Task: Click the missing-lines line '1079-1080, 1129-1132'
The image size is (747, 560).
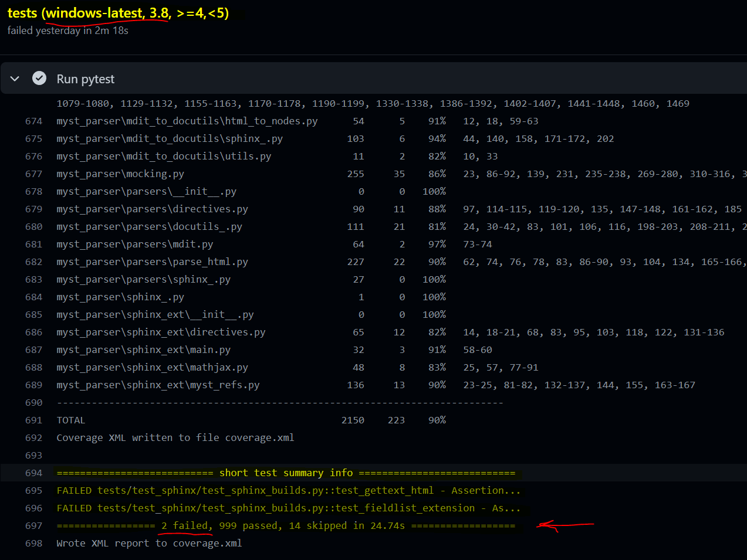Action: [373, 104]
